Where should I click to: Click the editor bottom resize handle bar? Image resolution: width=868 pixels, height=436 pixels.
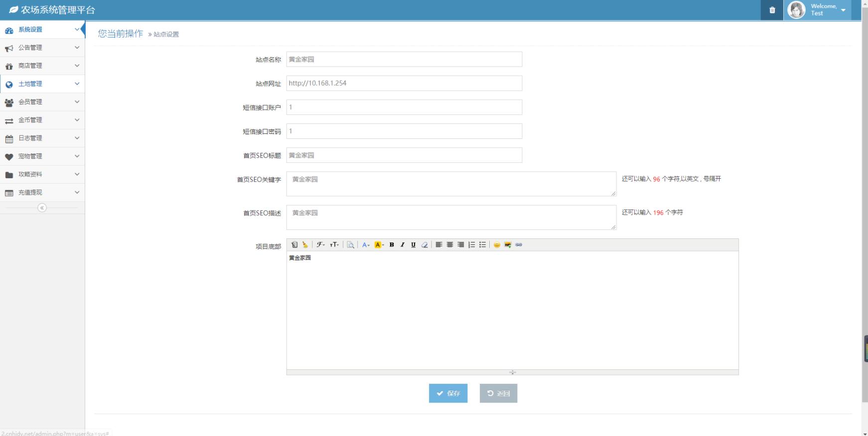[x=512, y=372]
